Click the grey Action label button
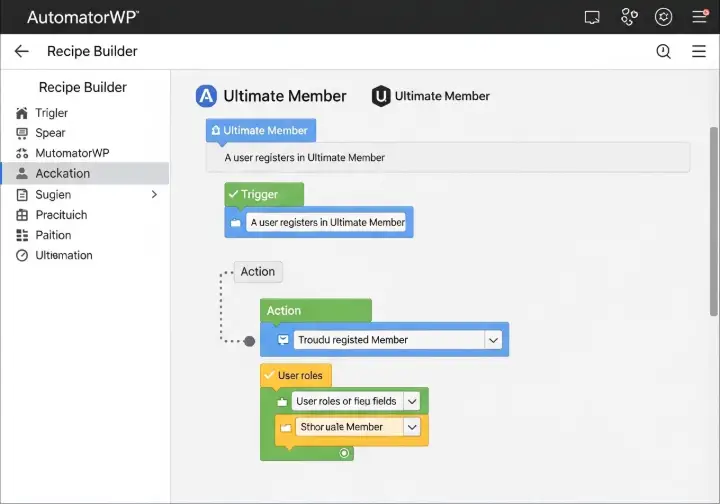Image resolution: width=720 pixels, height=504 pixels. click(258, 271)
